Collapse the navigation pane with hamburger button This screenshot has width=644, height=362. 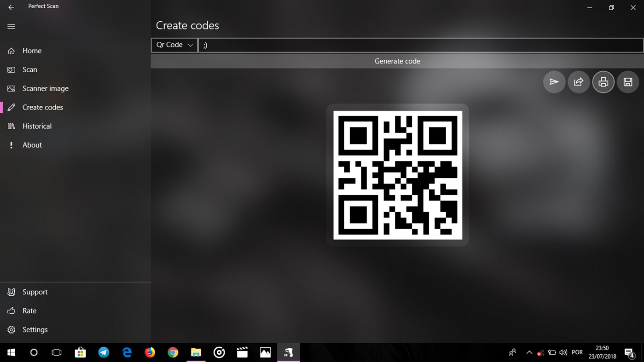pyautogui.click(x=11, y=26)
